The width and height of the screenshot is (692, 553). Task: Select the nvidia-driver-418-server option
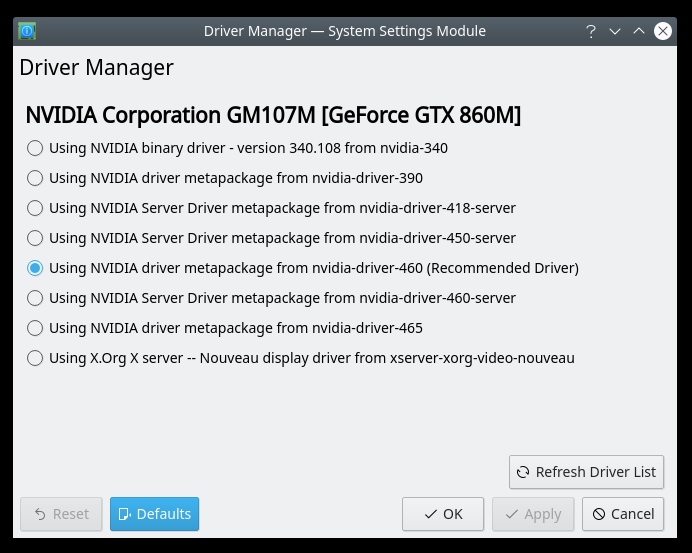[x=35, y=208]
